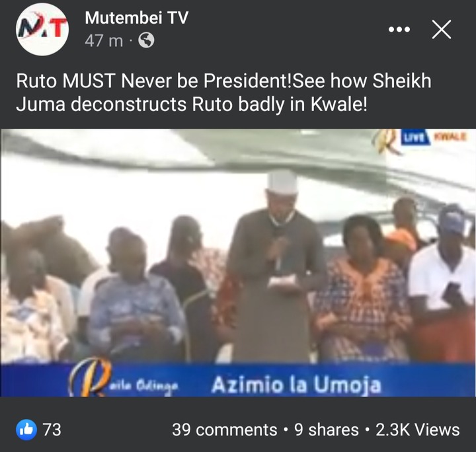
Task: Click the blue thumbs-up like icon
Action: coord(26,430)
